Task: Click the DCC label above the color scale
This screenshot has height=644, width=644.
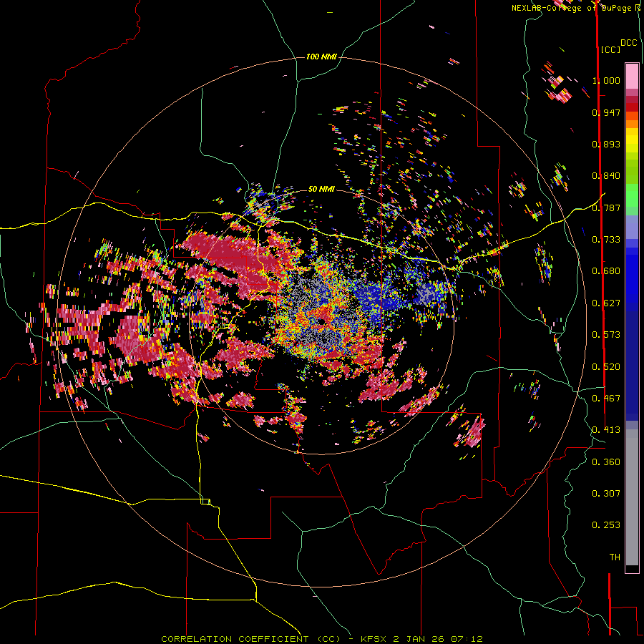Action: point(628,43)
